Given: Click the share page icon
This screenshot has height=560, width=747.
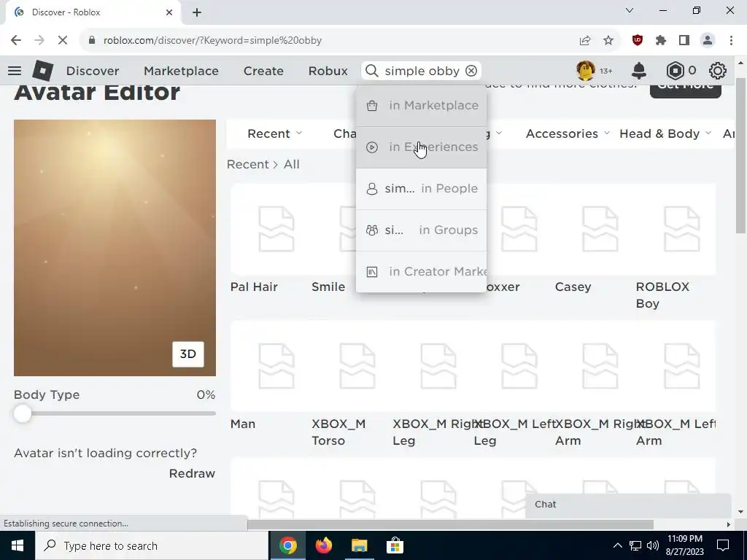Looking at the screenshot, I should (585, 41).
